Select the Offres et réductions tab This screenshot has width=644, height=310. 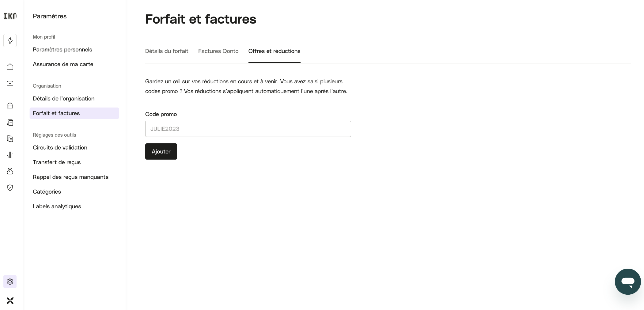275,51
